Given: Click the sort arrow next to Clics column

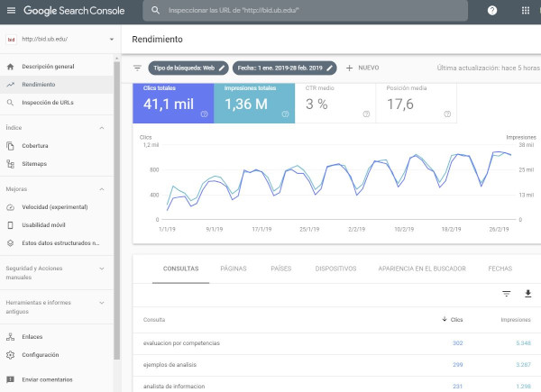Looking at the screenshot, I should point(445,319).
